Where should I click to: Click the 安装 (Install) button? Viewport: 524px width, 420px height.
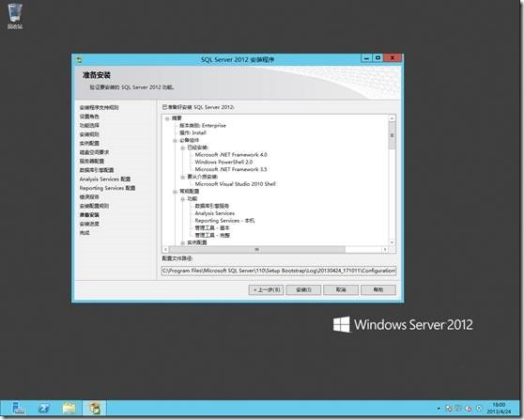point(303,290)
